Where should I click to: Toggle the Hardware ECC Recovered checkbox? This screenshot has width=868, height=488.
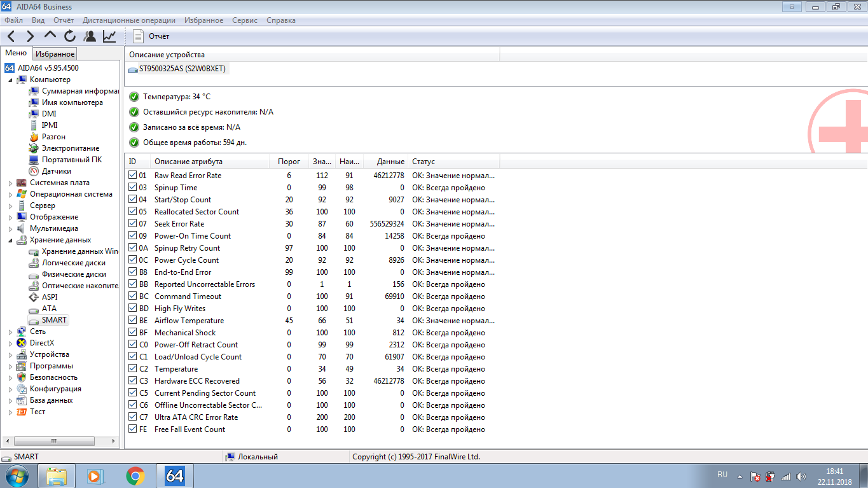132,381
